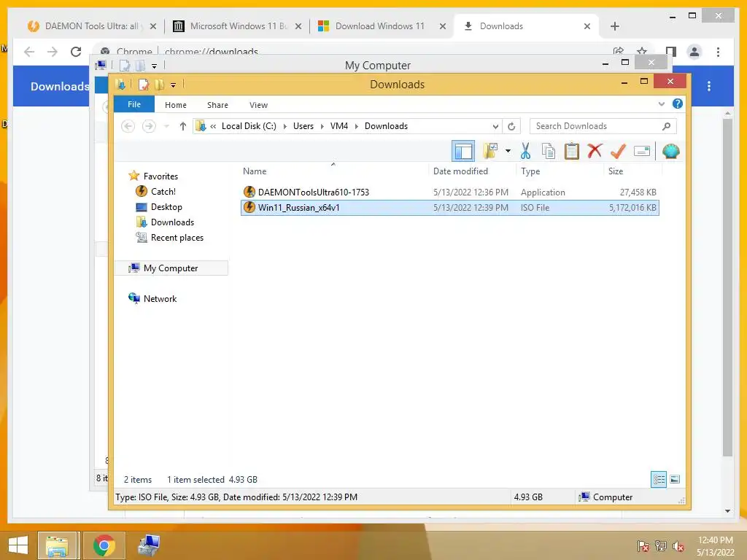The height and width of the screenshot is (560, 747).
Task: Reload the Chrome page
Action: pos(76,52)
